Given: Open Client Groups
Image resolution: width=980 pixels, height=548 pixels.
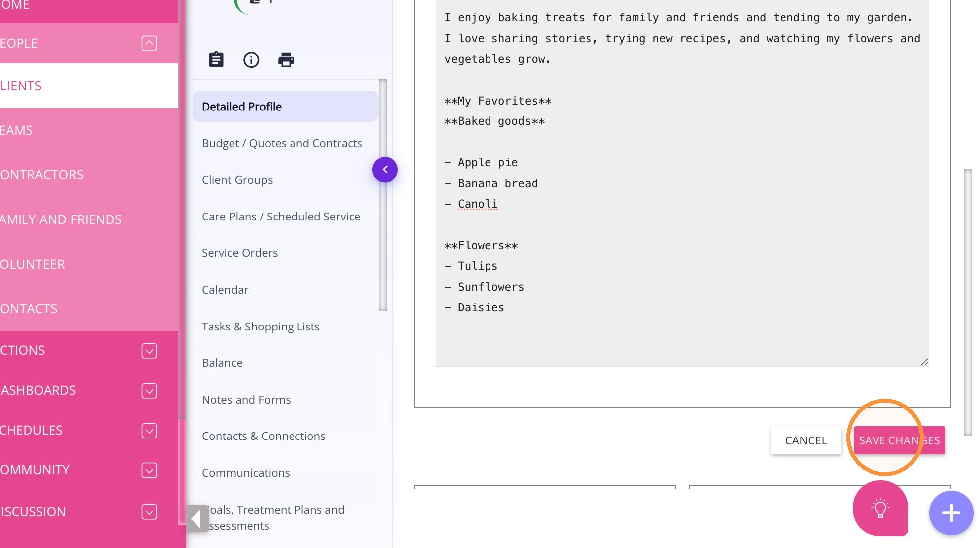Looking at the screenshot, I should point(237,180).
